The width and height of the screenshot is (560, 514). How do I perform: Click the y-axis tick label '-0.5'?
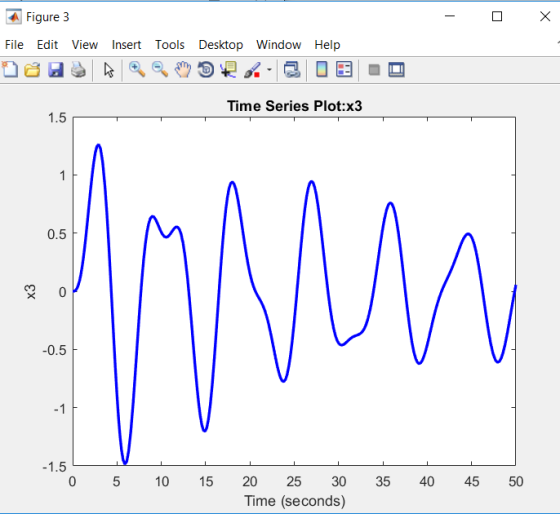54,350
